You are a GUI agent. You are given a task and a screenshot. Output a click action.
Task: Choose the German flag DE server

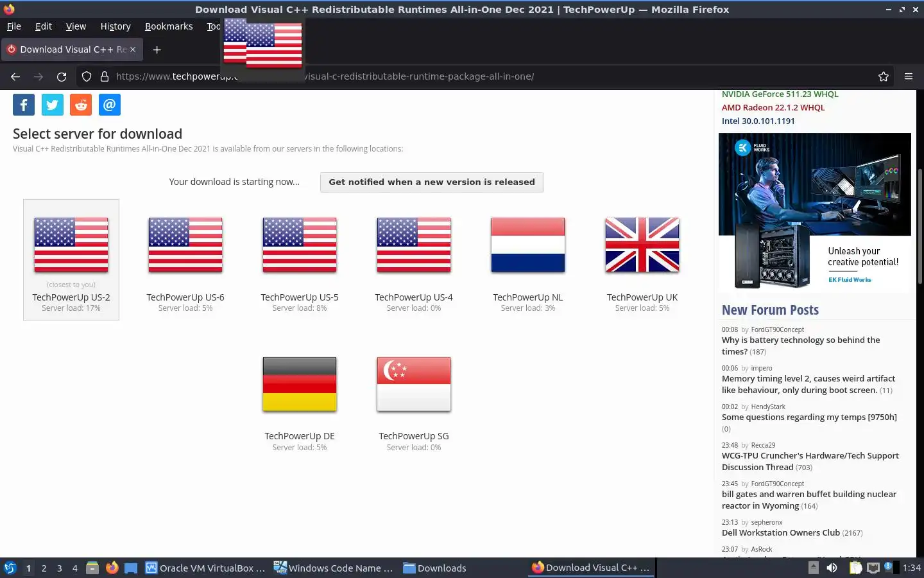pyautogui.click(x=300, y=384)
